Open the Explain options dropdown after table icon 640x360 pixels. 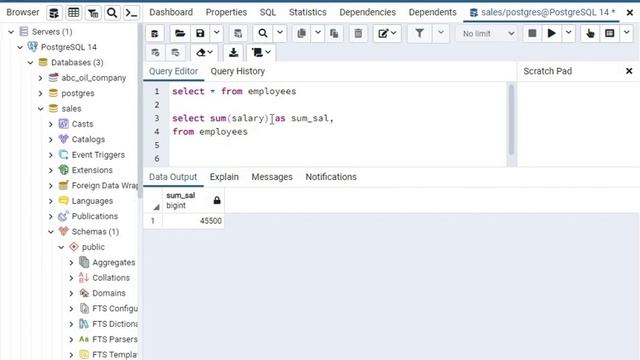626,33
